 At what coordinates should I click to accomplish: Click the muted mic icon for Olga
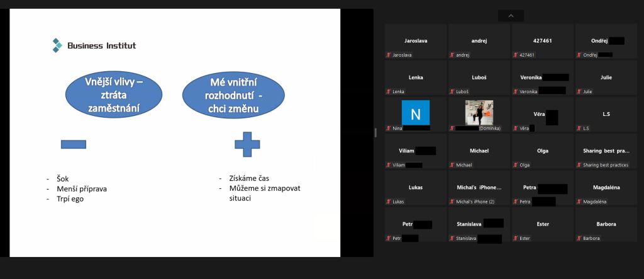pyautogui.click(x=515, y=165)
